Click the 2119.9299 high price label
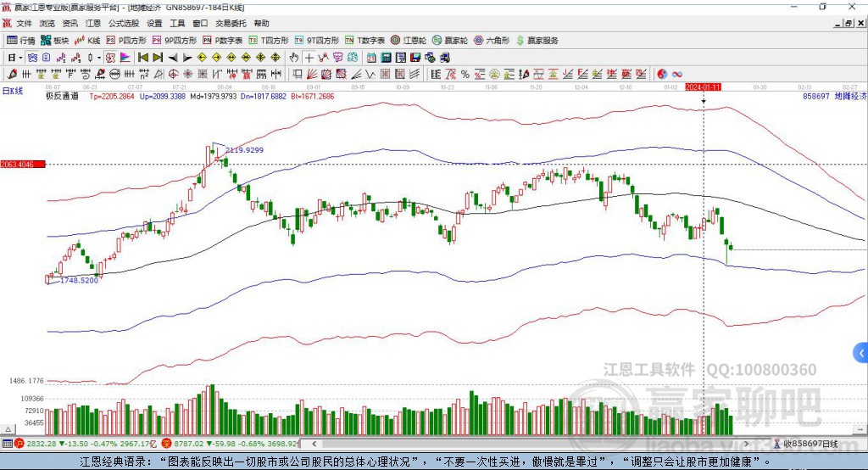This screenshot has width=868, height=470. (x=244, y=149)
